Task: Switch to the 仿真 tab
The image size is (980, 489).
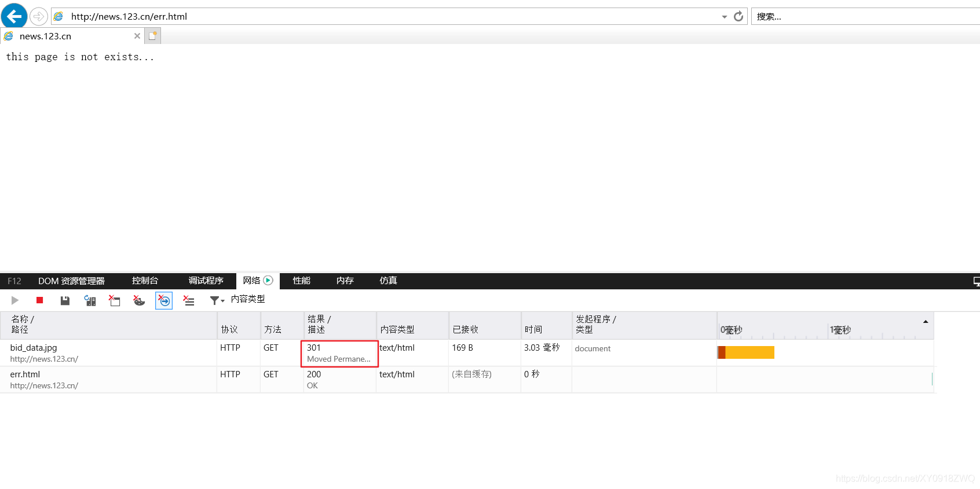Action: [x=388, y=281]
